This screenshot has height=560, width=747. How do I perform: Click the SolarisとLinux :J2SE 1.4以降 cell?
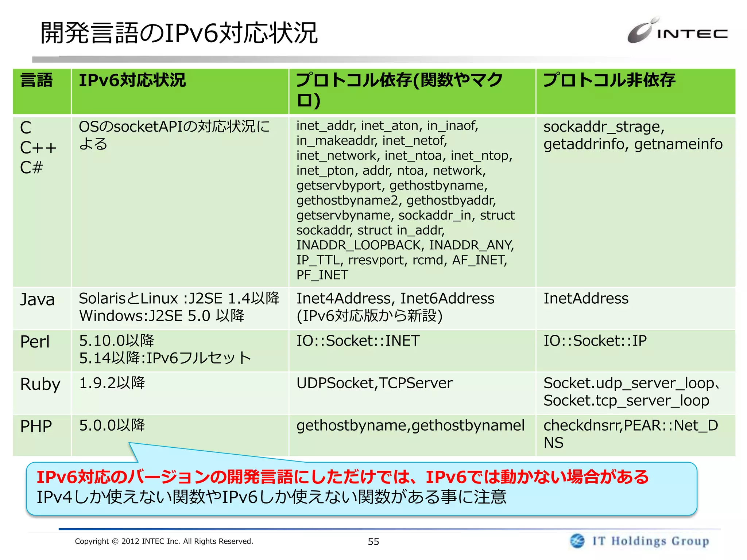(180, 308)
